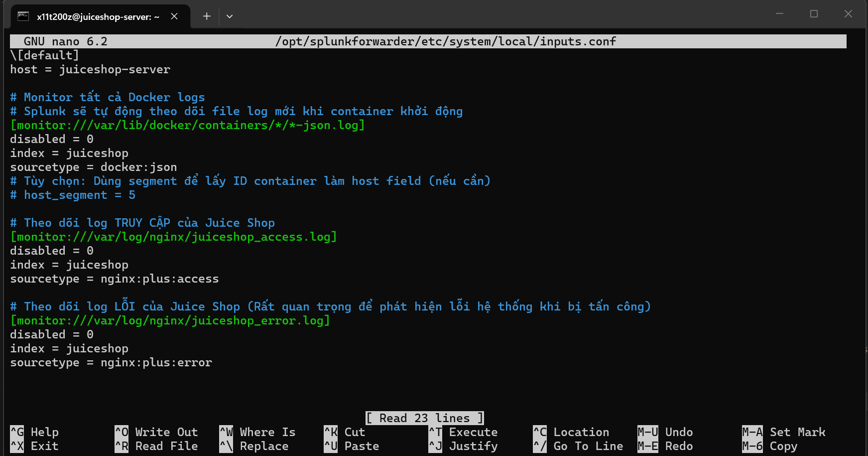
Task: Click the terminal icon in the tab
Action: tap(23, 16)
